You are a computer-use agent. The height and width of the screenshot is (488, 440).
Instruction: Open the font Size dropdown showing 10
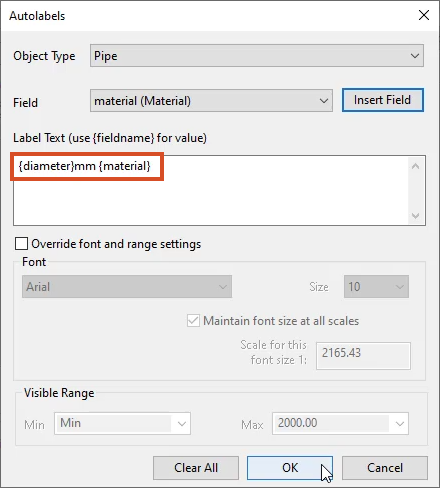coord(376,287)
